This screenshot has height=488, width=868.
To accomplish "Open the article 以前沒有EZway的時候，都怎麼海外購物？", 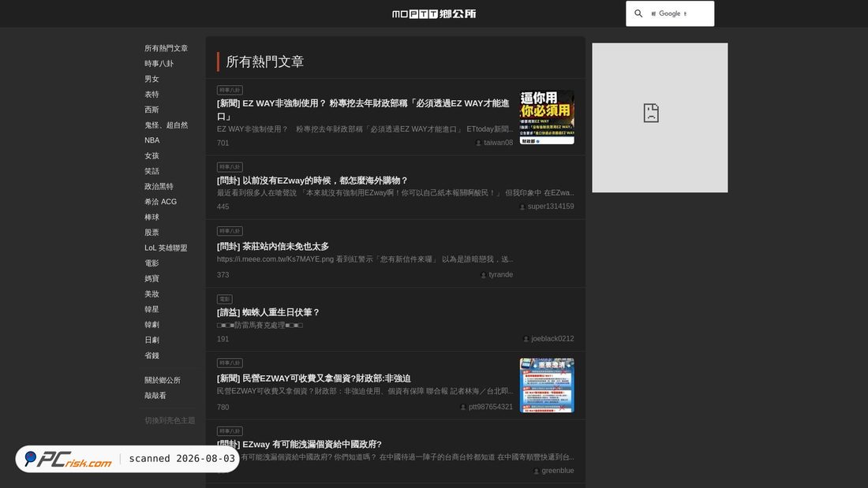I will click(x=312, y=181).
